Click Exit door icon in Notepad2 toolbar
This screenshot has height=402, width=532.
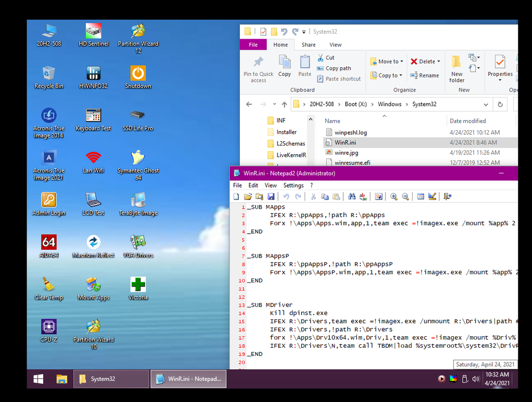tap(448, 196)
